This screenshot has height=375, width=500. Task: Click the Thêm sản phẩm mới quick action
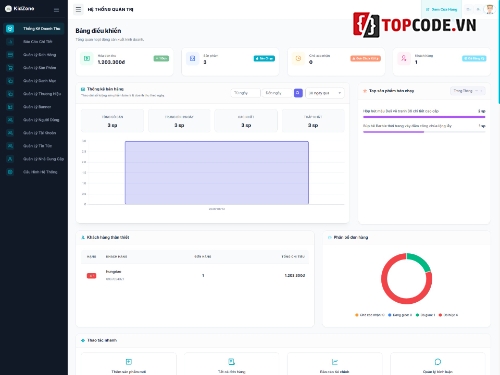click(129, 365)
